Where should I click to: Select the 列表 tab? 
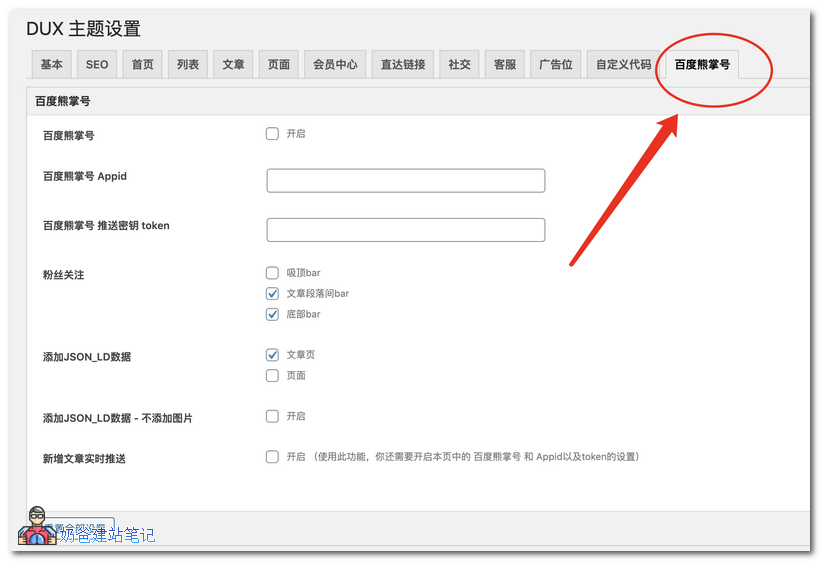[x=188, y=64]
